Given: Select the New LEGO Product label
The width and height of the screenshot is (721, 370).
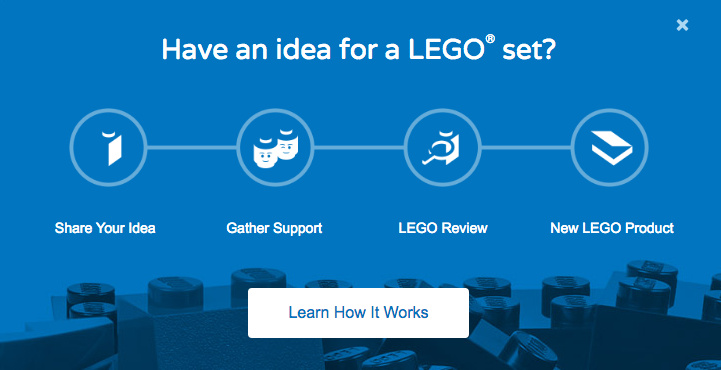Looking at the screenshot, I should click(612, 228).
